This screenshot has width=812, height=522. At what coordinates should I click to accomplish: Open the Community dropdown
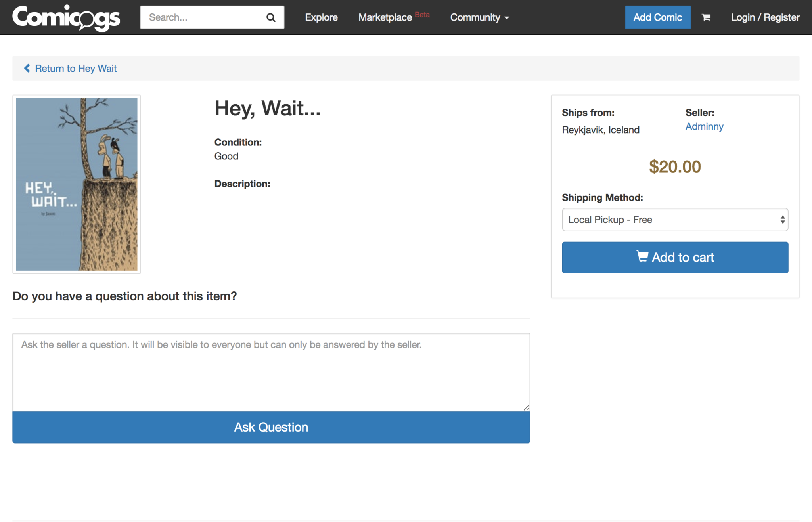tap(479, 17)
